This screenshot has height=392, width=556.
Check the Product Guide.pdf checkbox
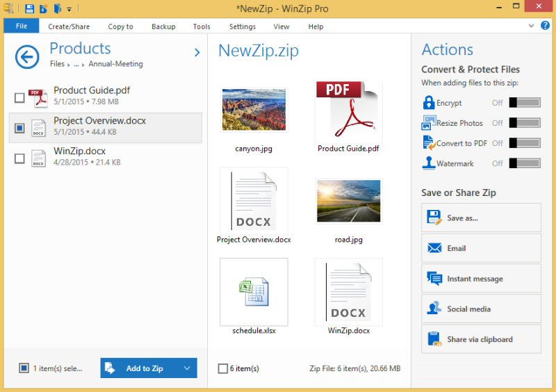coord(19,98)
